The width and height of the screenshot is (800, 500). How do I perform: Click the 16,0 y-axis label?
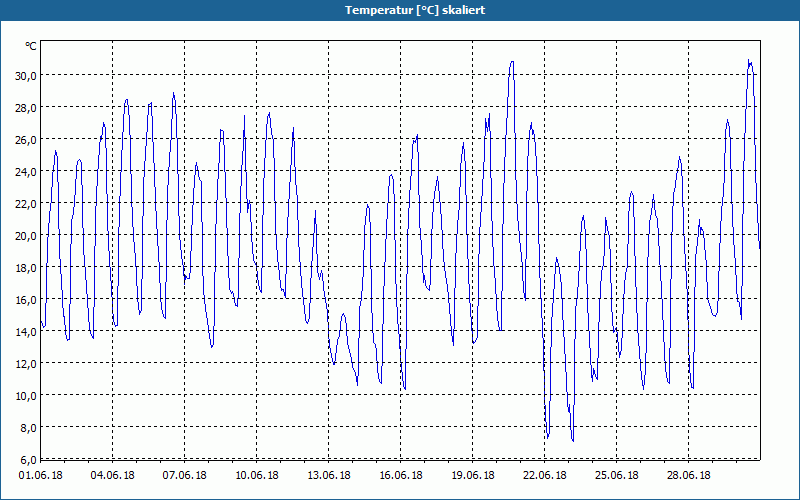coord(26,299)
